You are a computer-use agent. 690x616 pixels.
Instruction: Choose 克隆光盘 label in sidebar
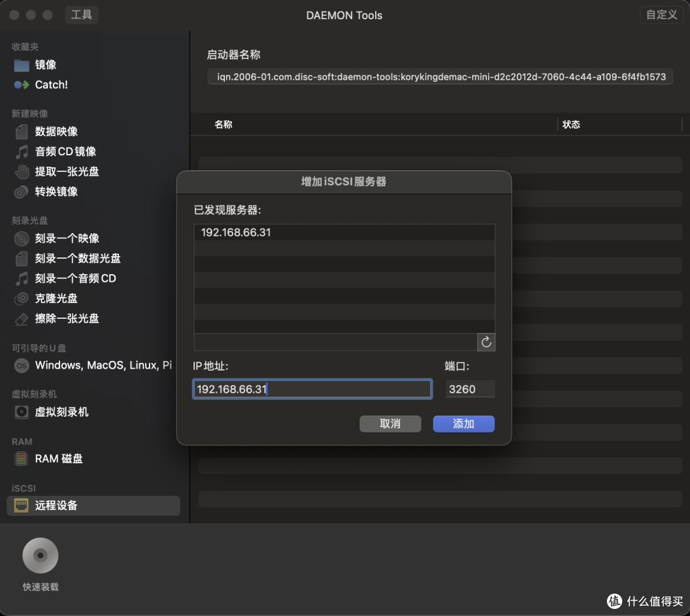point(56,299)
